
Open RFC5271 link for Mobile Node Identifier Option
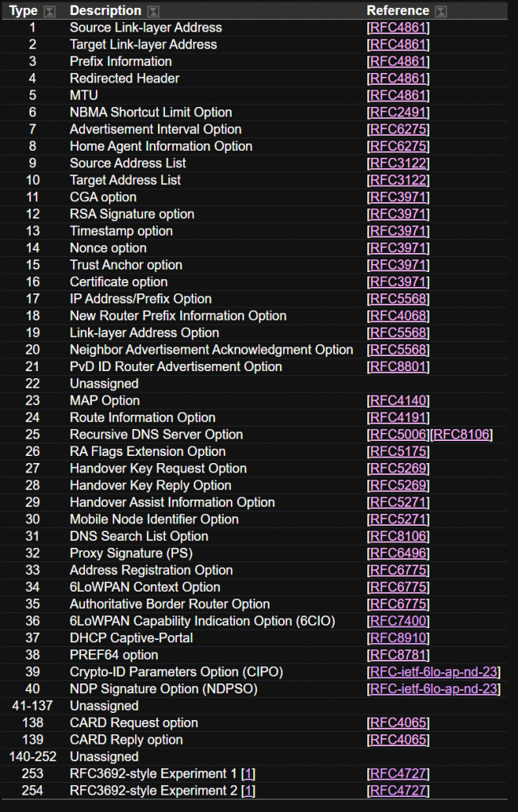click(398, 519)
